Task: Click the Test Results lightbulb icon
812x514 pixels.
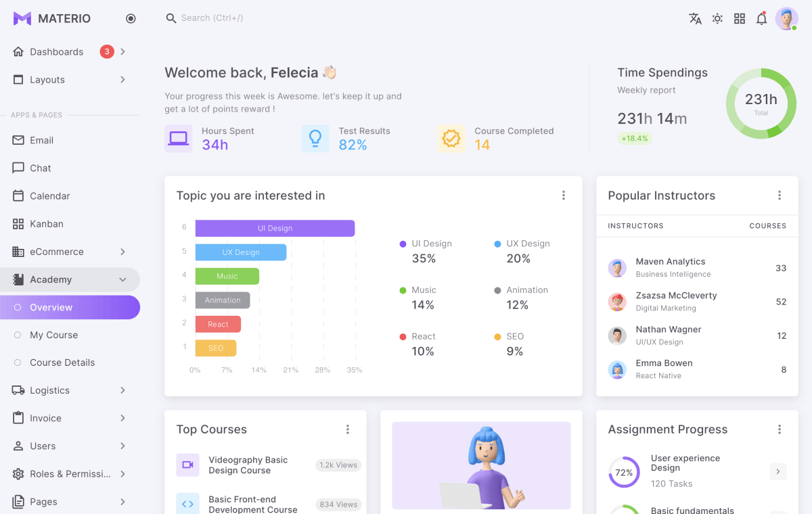Action: pos(315,138)
